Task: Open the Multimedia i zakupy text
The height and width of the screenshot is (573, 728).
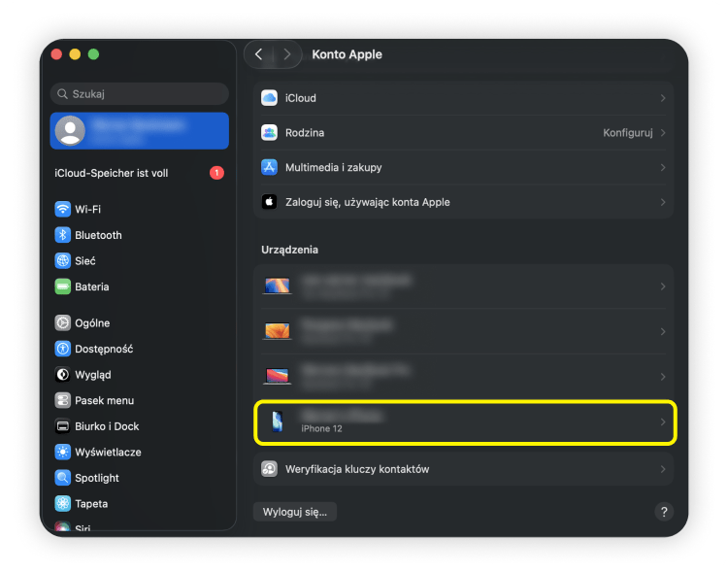Action: [333, 167]
